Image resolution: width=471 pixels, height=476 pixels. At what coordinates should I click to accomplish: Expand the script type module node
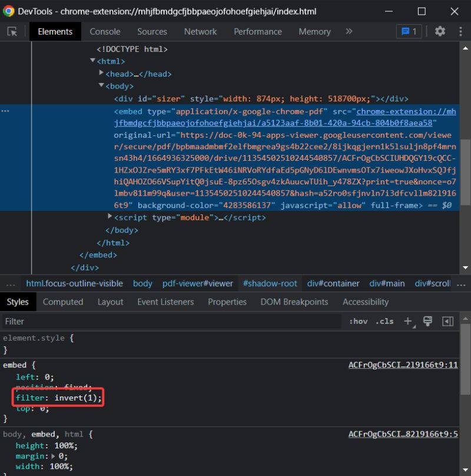[x=110, y=217]
